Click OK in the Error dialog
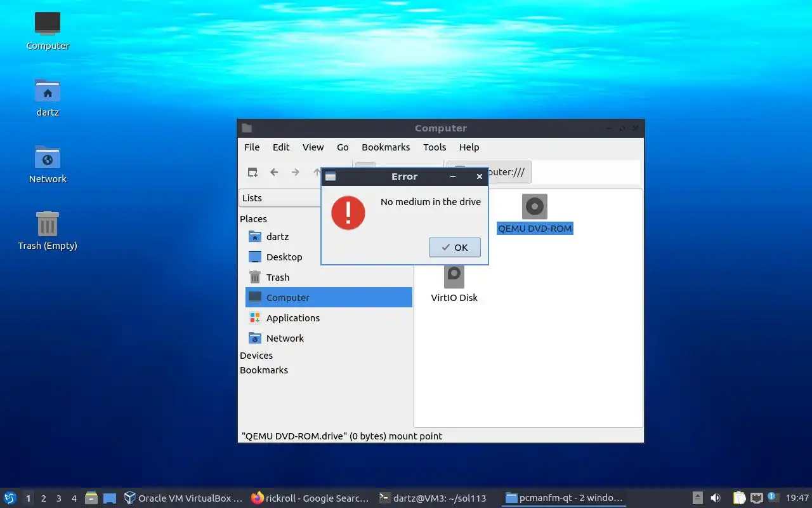Viewport: 812px width, 508px height. [x=454, y=248]
